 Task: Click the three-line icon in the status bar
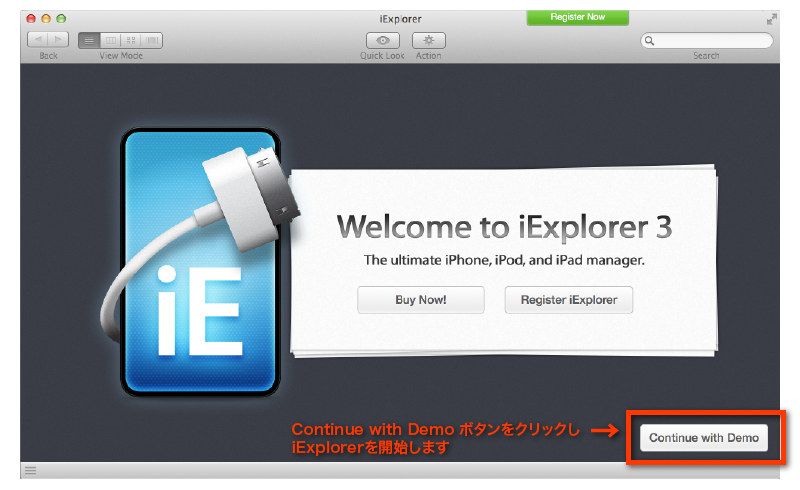tap(31, 471)
